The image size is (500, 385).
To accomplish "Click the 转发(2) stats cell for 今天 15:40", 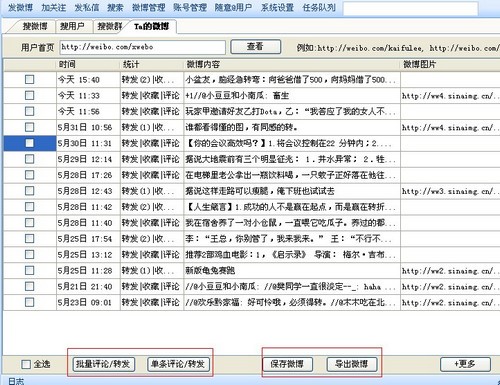I will pyautogui.click(x=152, y=80).
